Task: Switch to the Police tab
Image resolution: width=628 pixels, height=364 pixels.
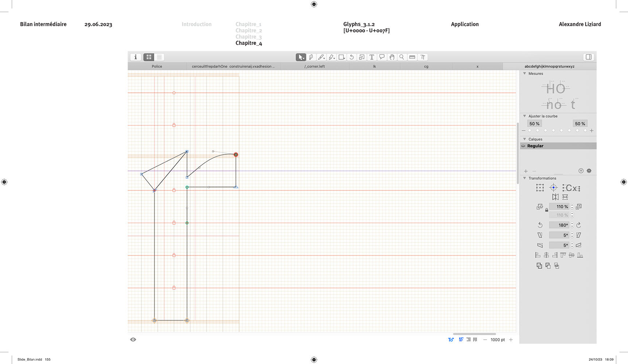Action: (x=157, y=66)
